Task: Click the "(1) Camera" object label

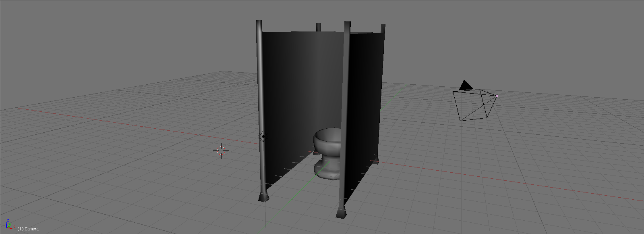Action: (x=28, y=229)
